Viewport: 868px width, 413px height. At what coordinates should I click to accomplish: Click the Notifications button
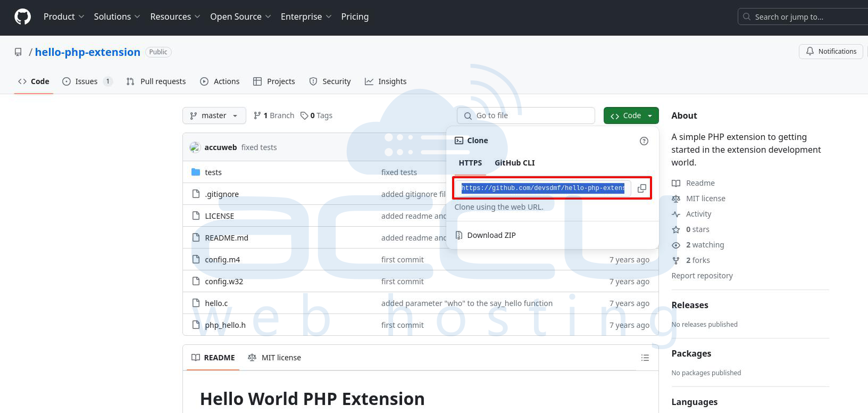click(831, 52)
